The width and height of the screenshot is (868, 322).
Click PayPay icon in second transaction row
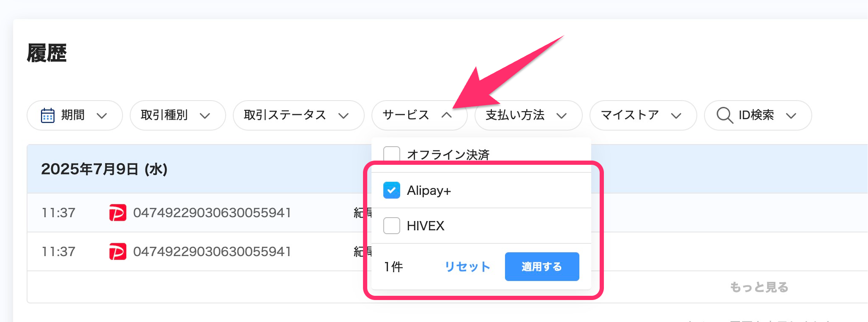pyautogui.click(x=117, y=251)
